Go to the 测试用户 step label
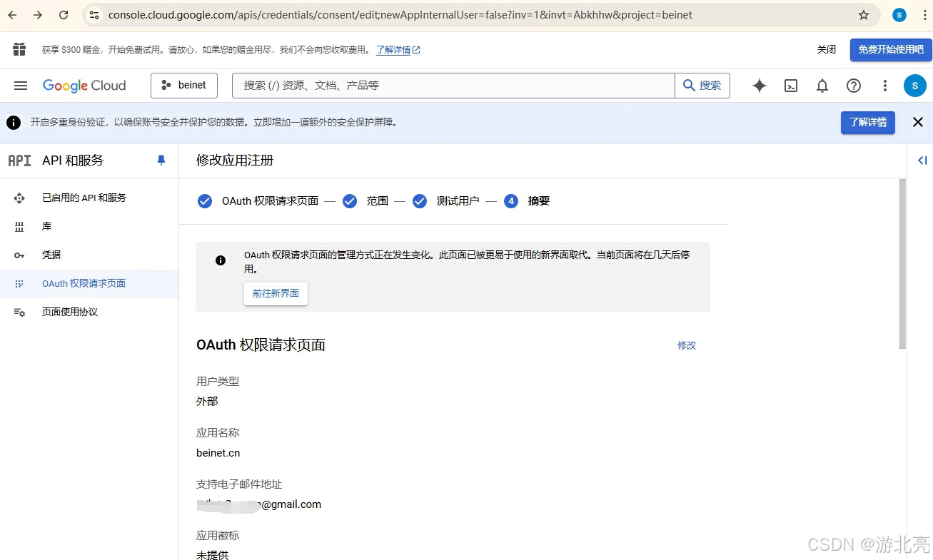Screen dimensions: 933x560 click(458, 201)
